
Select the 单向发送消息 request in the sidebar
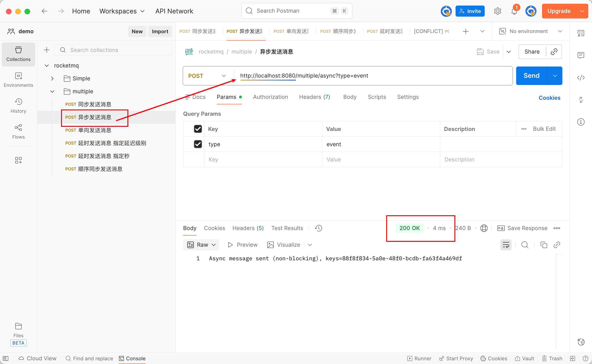[x=95, y=130]
